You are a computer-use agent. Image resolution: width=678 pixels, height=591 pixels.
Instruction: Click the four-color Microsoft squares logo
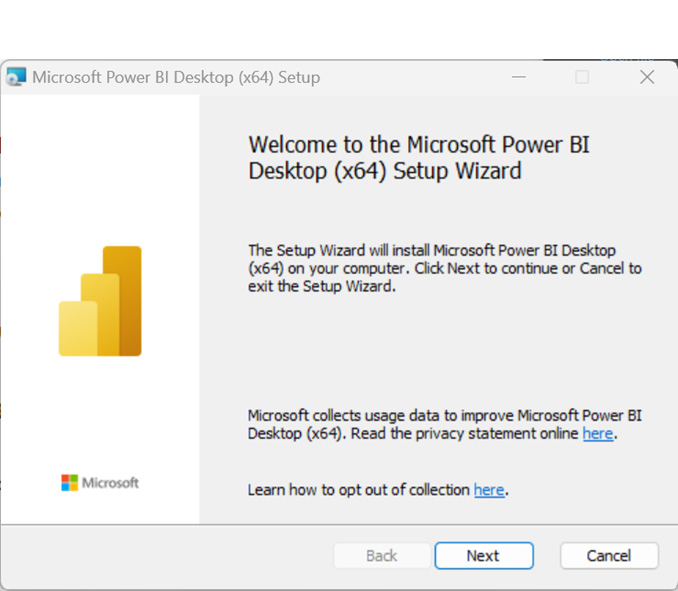click(x=69, y=483)
